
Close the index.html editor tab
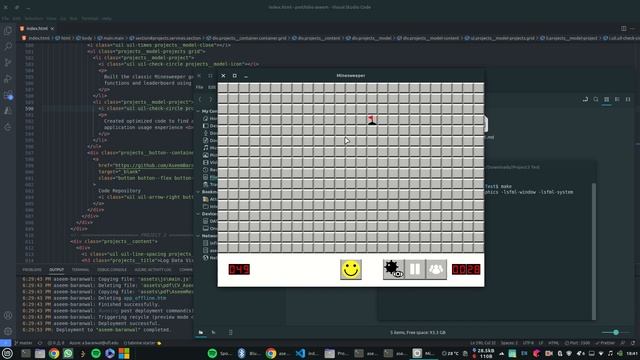click(52, 29)
